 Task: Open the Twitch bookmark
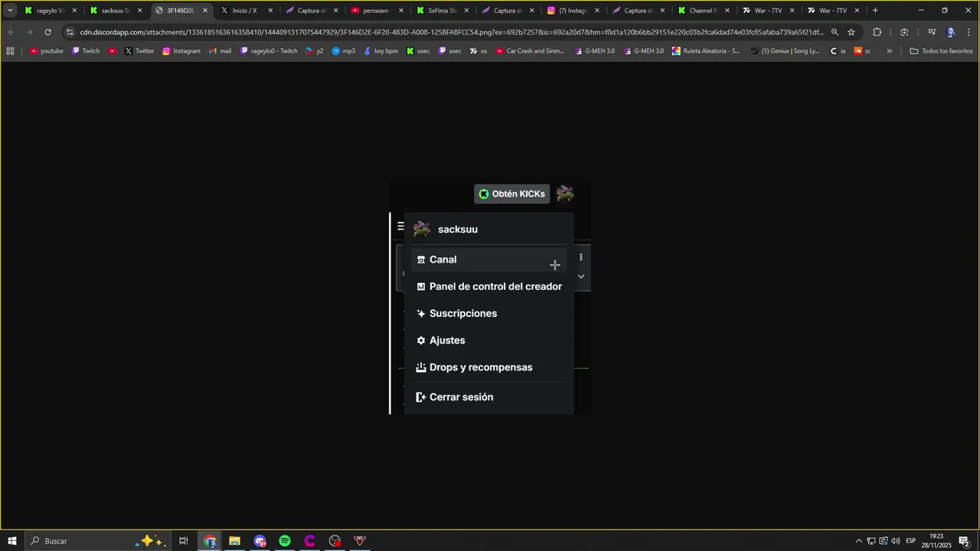click(86, 51)
